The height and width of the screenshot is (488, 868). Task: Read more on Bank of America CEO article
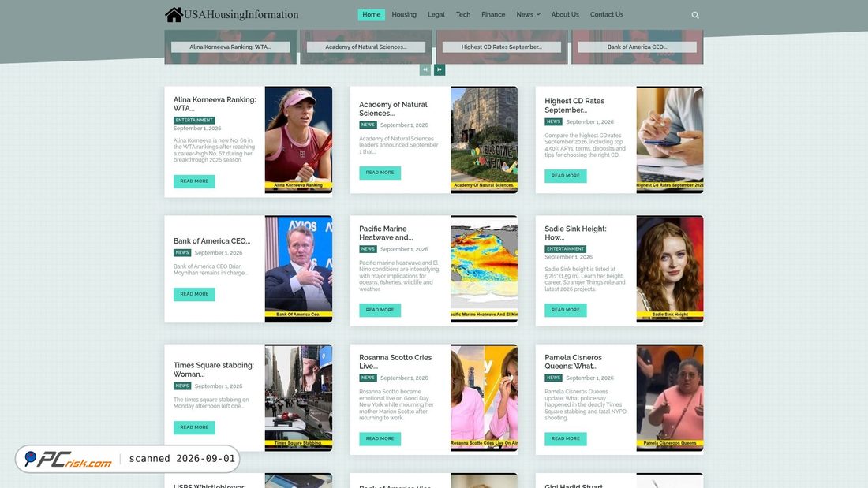point(194,294)
